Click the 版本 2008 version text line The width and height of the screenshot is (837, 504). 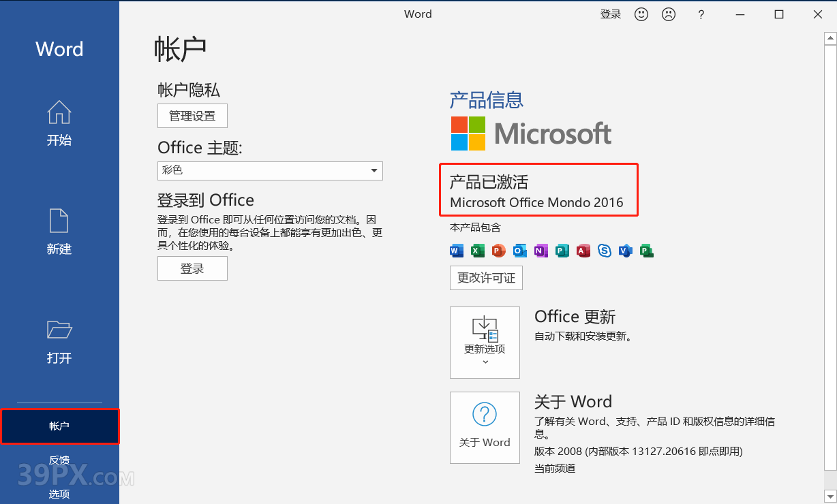[638, 452]
